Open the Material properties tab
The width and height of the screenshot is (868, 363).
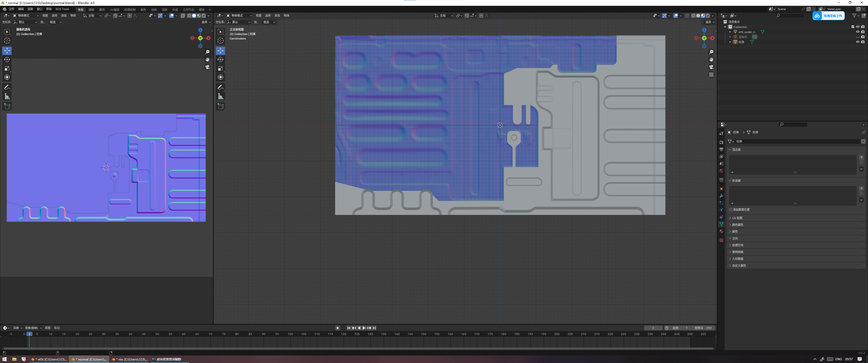[721, 231]
